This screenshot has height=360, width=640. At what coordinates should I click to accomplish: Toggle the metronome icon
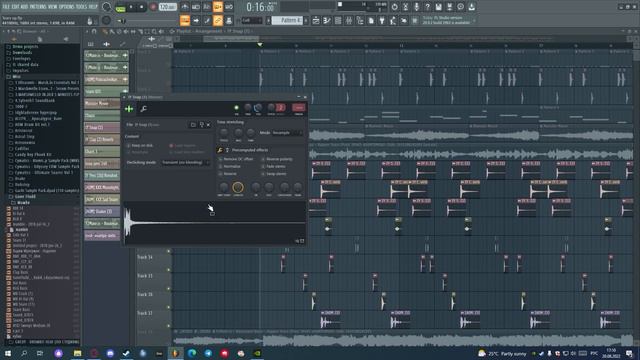tap(185, 7)
